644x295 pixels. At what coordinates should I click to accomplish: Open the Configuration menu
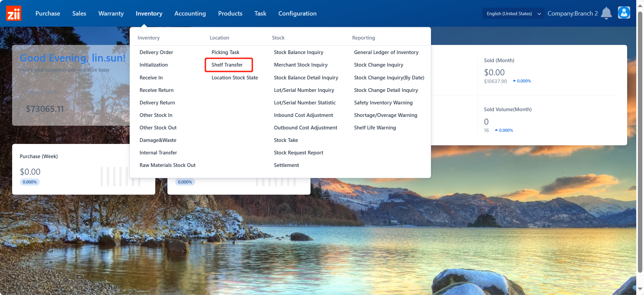click(297, 14)
